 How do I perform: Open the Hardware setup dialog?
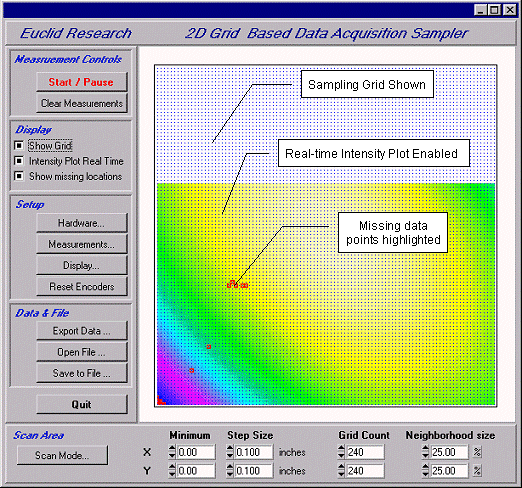(82, 223)
